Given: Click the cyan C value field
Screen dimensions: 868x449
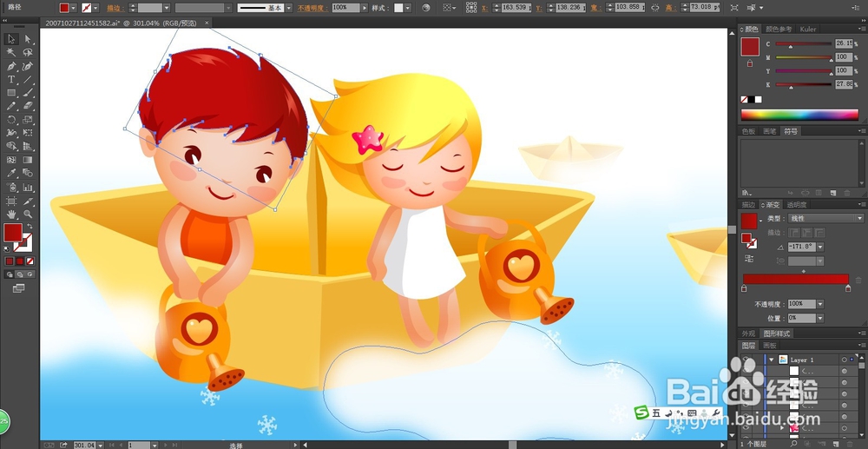Looking at the screenshot, I should tap(844, 43).
